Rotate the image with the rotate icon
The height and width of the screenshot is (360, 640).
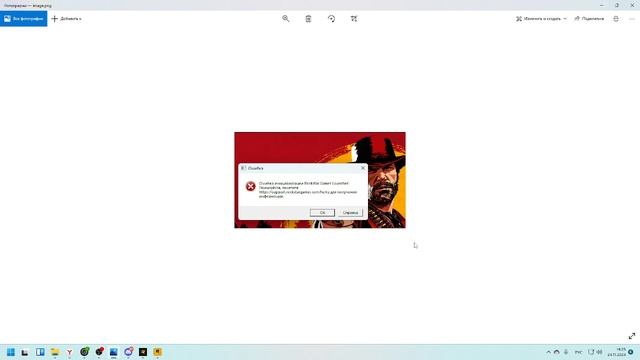pyautogui.click(x=331, y=19)
